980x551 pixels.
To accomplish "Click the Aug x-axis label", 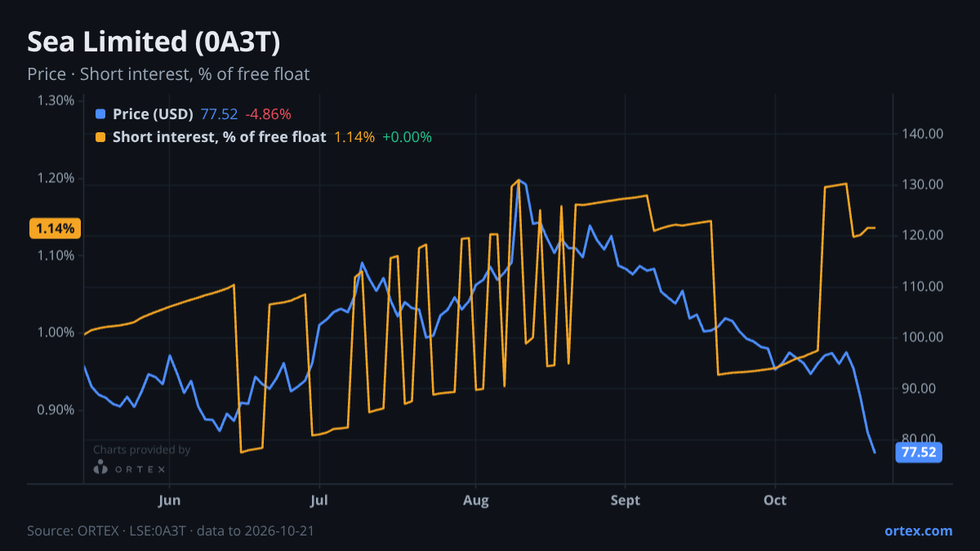I will tap(475, 500).
